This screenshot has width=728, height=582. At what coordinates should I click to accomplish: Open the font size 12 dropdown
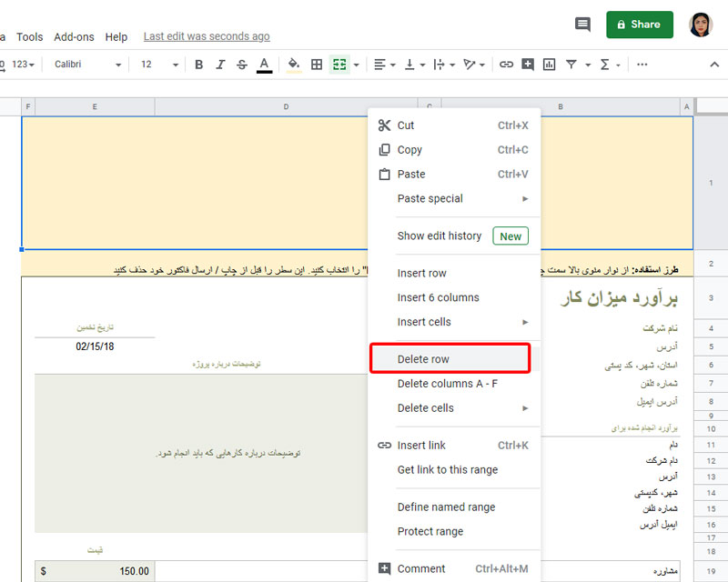(158, 65)
